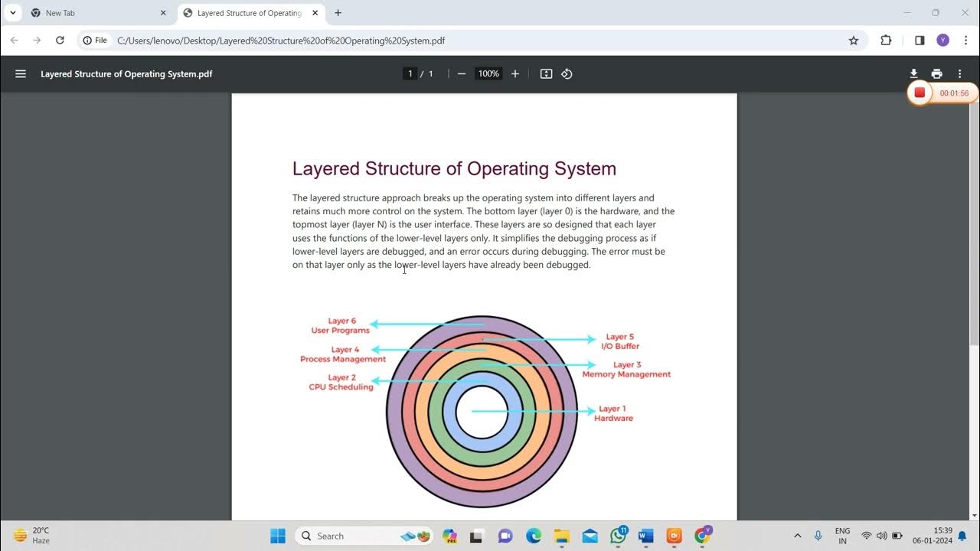The image size is (980, 551).
Task: Toggle the Chrome side panel
Action: (x=920, y=41)
